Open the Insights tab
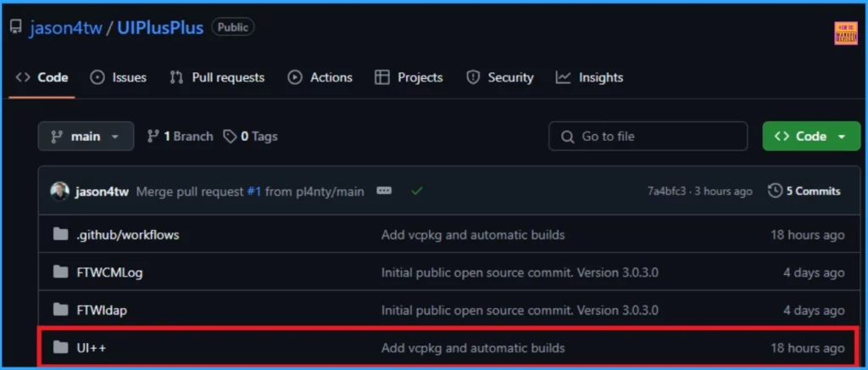This screenshot has width=868, height=370. coord(590,77)
